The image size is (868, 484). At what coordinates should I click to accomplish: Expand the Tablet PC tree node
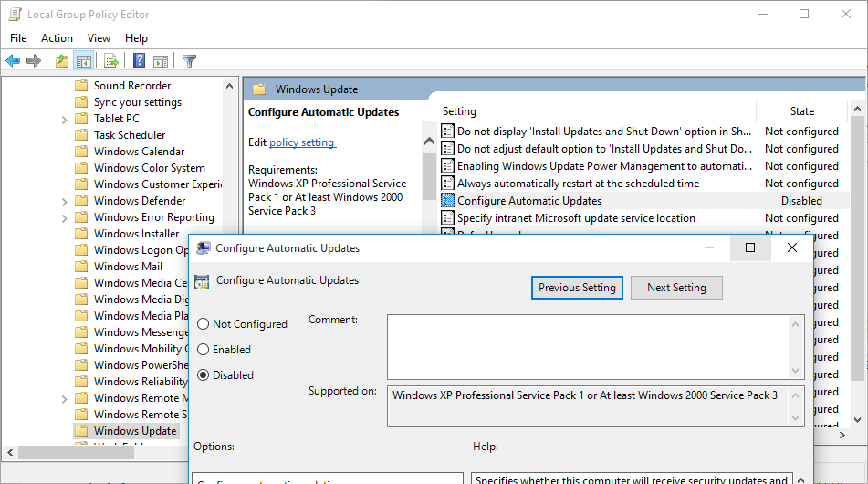[64, 119]
